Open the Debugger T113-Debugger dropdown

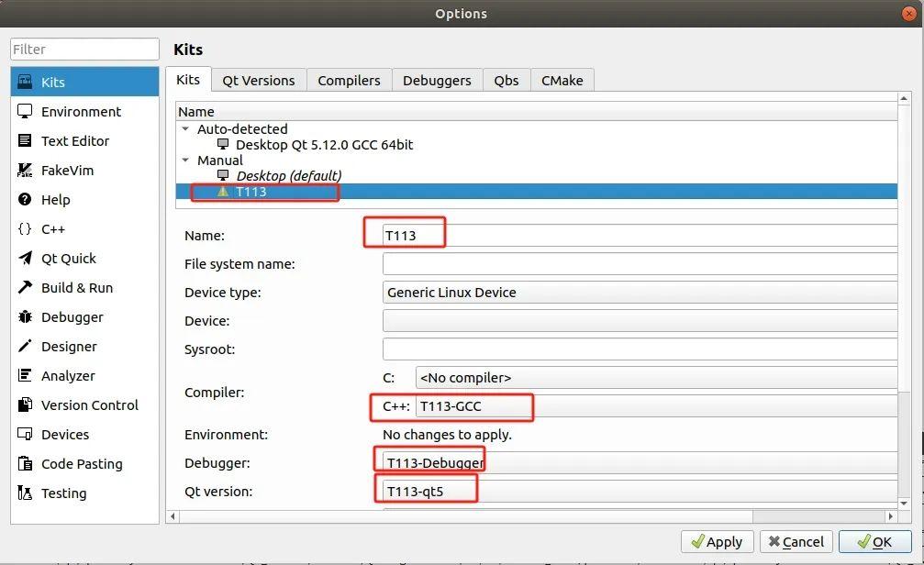coord(640,462)
